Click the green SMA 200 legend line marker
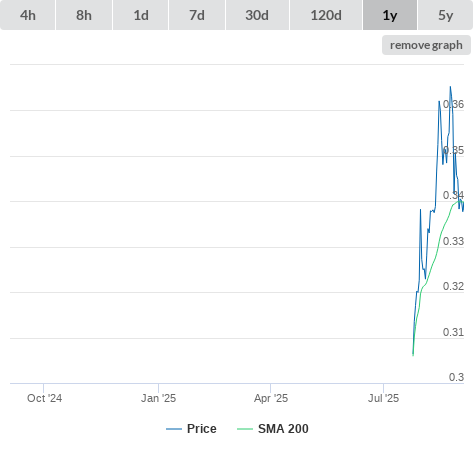474x455 pixels. pyautogui.click(x=245, y=429)
